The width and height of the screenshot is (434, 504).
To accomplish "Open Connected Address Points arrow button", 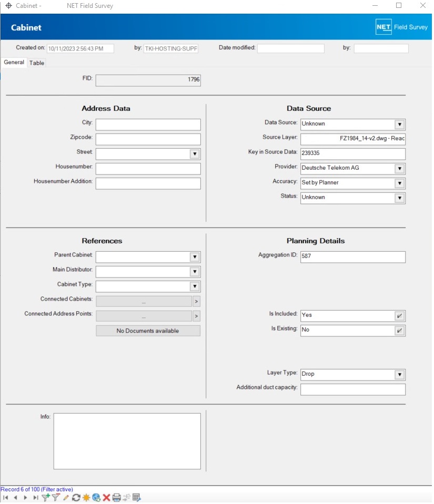I will 196,316.
